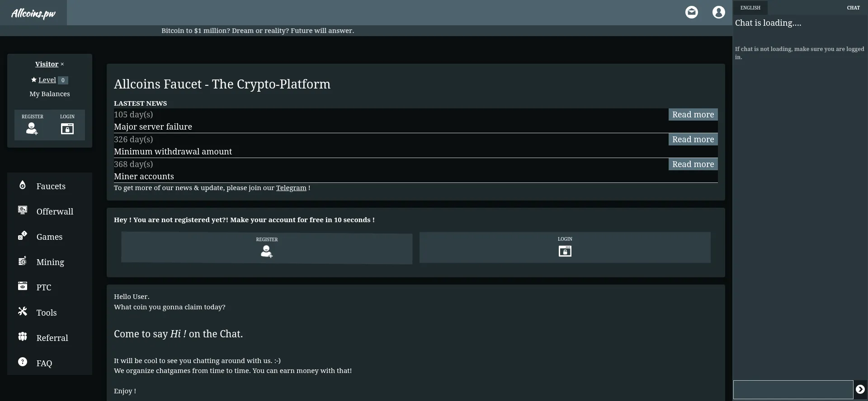Click the star icon beside Level

(33, 79)
